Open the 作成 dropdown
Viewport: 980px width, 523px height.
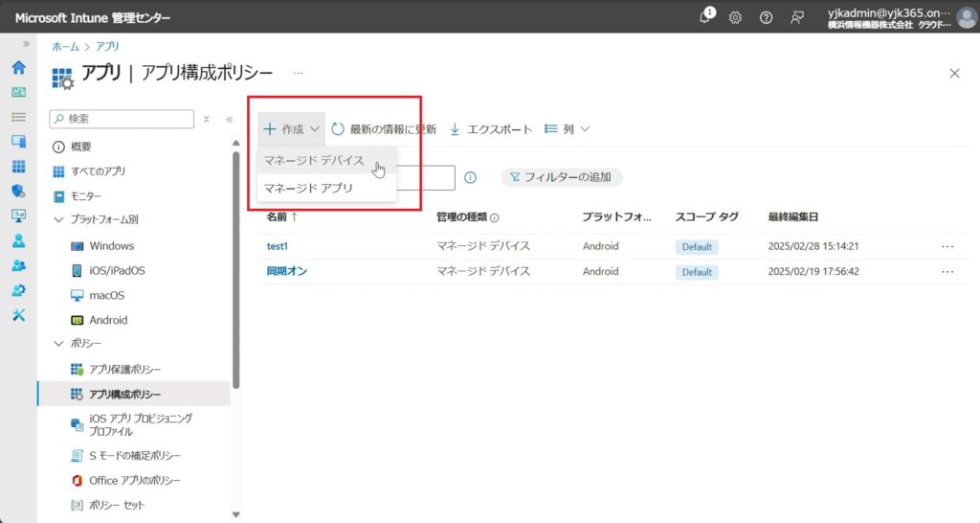coord(291,128)
